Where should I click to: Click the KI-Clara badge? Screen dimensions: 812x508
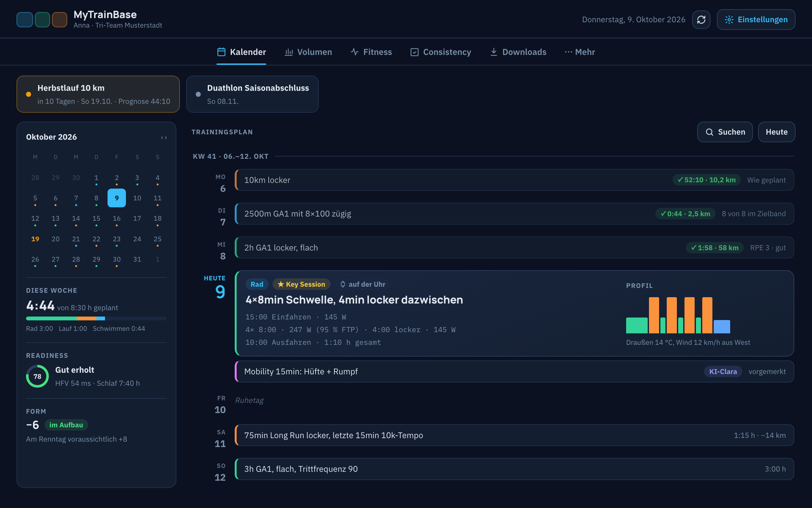pyautogui.click(x=723, y=371)
